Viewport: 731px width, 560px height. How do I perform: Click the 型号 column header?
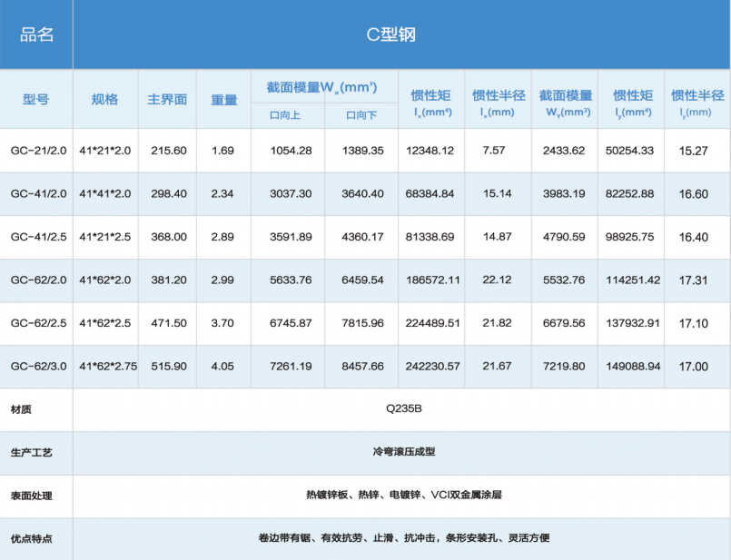(36, 99)
